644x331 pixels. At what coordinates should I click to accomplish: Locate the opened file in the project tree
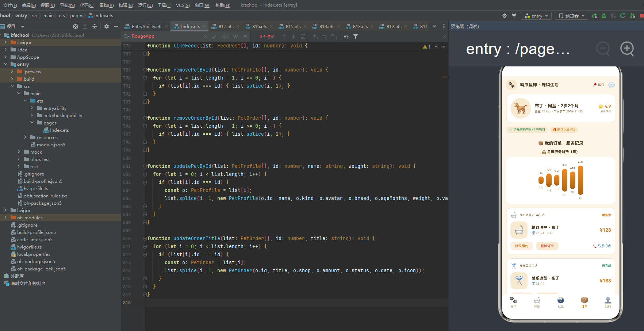(76, 26)
